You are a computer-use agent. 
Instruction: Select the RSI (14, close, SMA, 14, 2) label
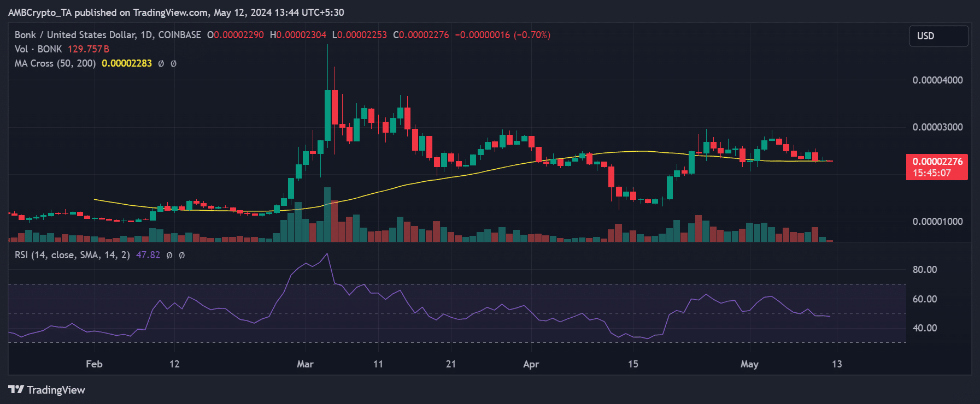click(x=72, y=255)
